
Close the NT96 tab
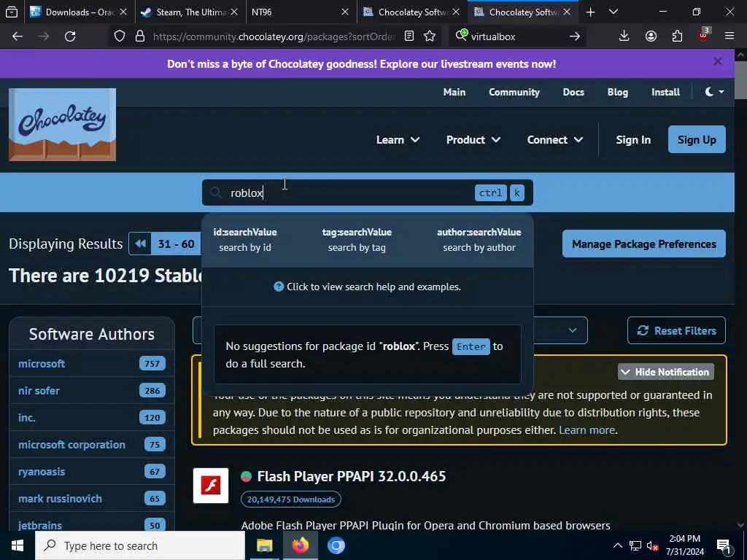345,12
